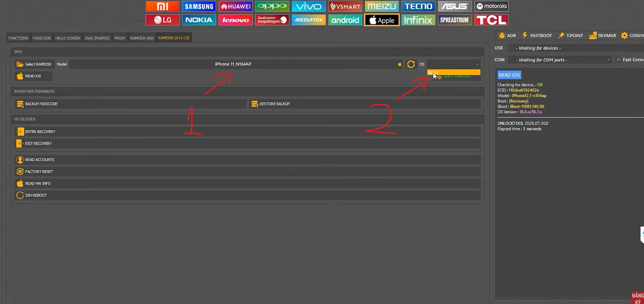Expand the OS version dropdown arrow
This screenshot has height=304, width=644.
coord(477,64)
